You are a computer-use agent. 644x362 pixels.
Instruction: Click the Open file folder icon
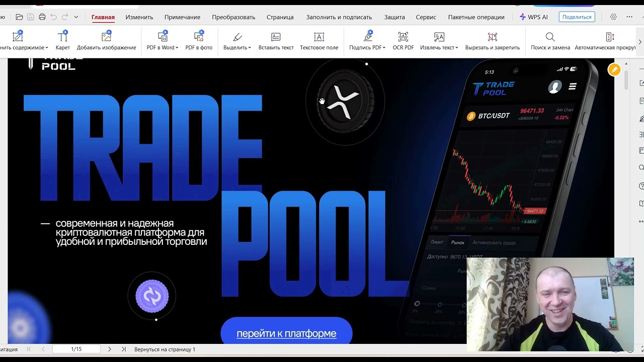coord(19,17)
